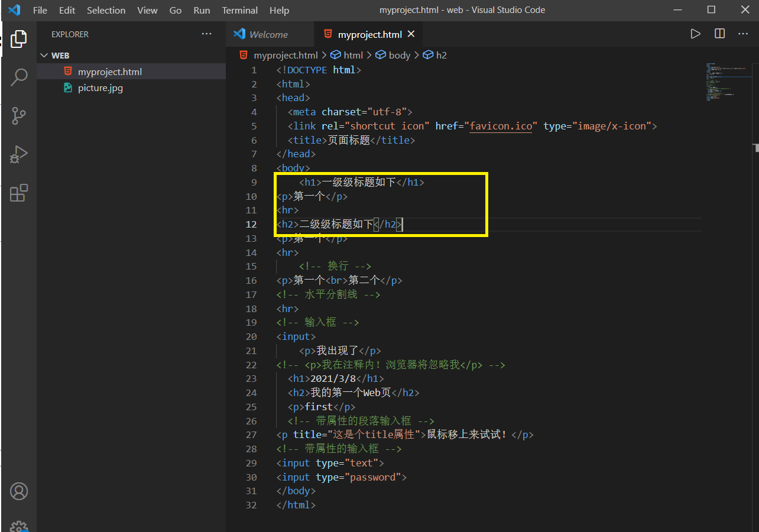The height and width of the screenshot is (532, 759).
Task: Open Explorer Views and More Actions ellipsis
Action: pyautogui.click(x=206, y=34)
